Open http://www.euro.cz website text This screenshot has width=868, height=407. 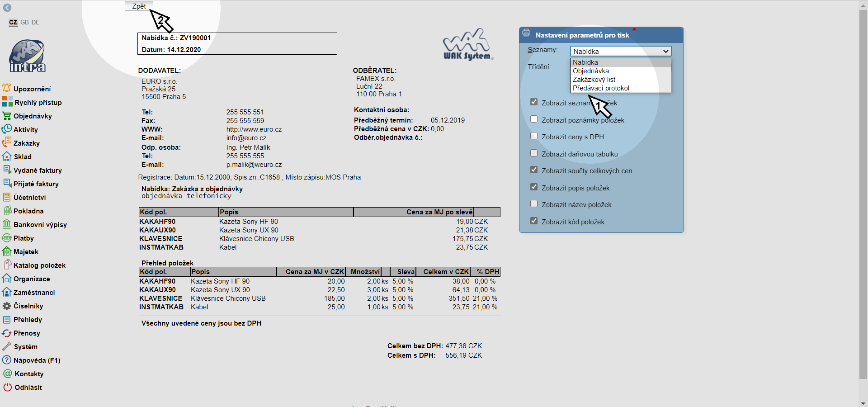tap(254, 129)
